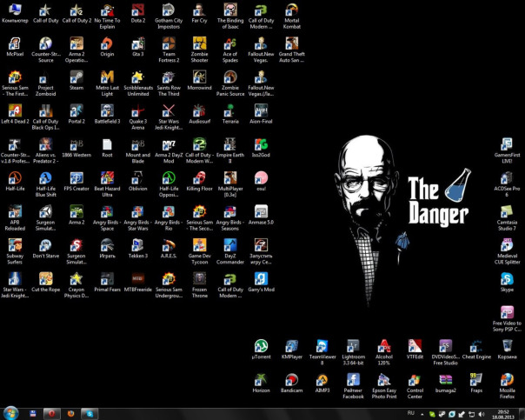Open the AIMP3 desktop shortcut

[x=322, y=383]
